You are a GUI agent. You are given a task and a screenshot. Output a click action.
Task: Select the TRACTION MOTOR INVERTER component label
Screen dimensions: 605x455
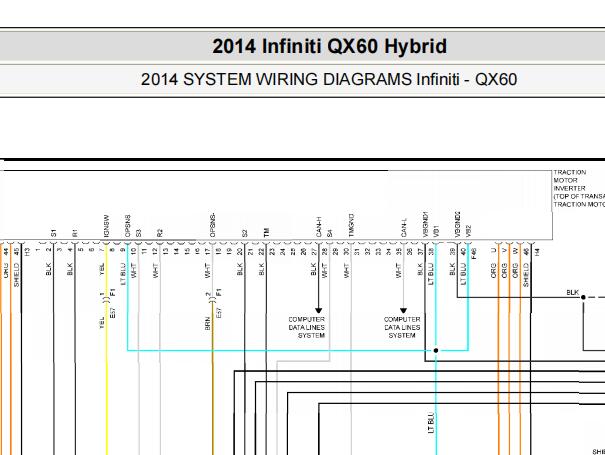(x=578, y=188)
